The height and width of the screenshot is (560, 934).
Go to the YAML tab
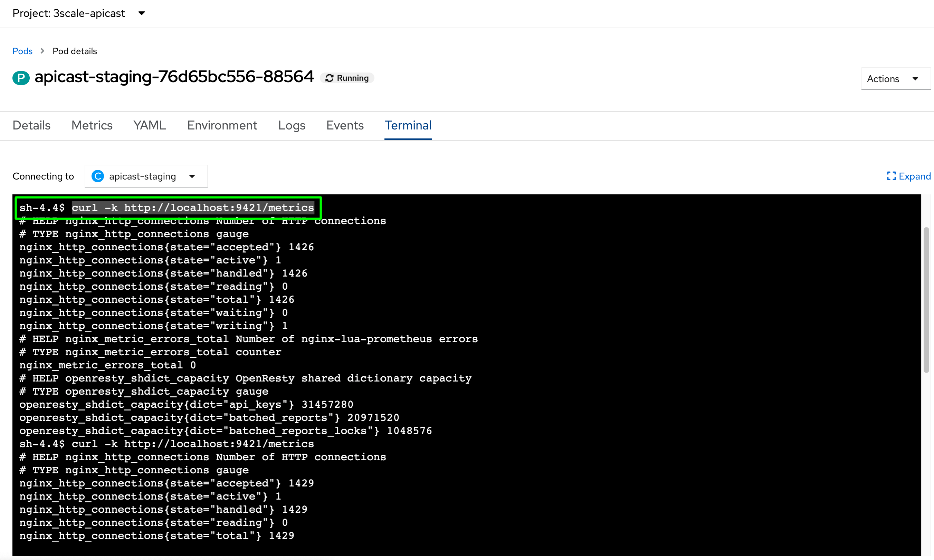(150, 125)
